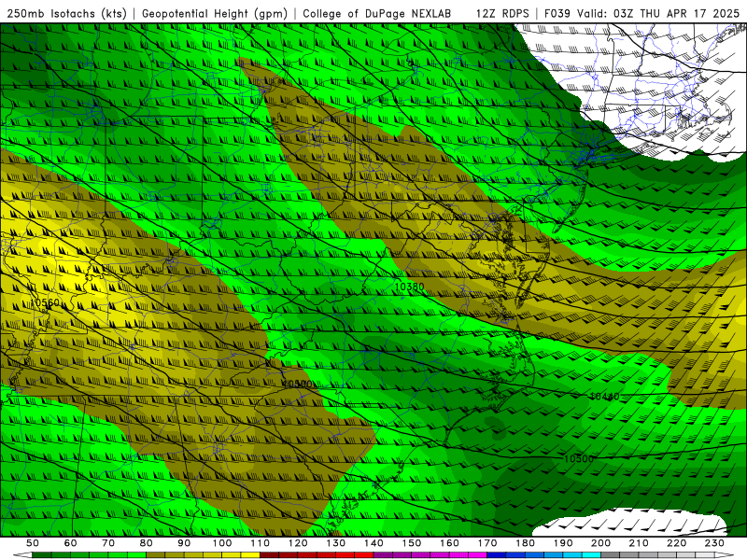The width and height of the screenshot is (747, 560).
Task: Click the 100 label on the color scale
Action: click(x=222, y=543)
